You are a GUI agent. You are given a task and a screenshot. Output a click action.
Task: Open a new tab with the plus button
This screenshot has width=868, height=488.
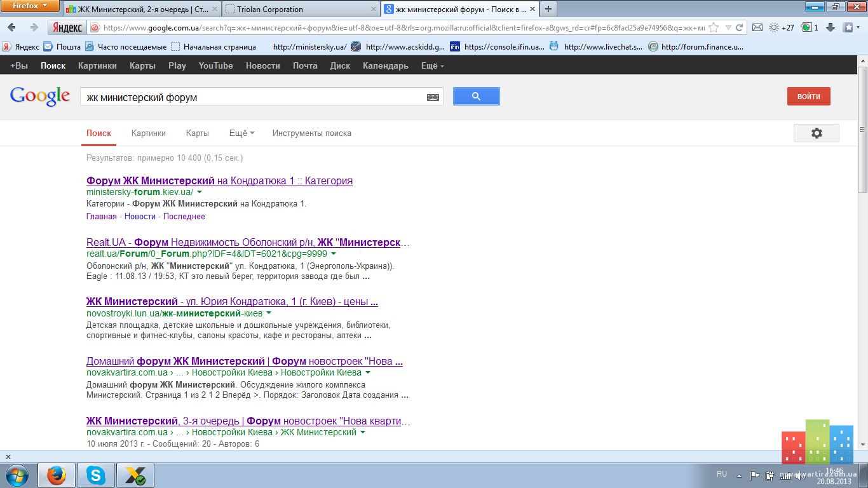(548, 9)
